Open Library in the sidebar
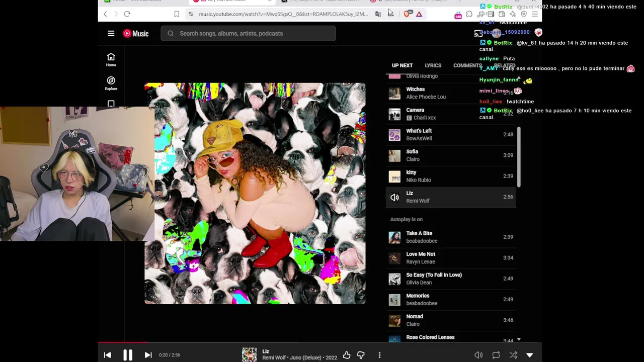Screen dimensions: 644x362 coord(111,103)
